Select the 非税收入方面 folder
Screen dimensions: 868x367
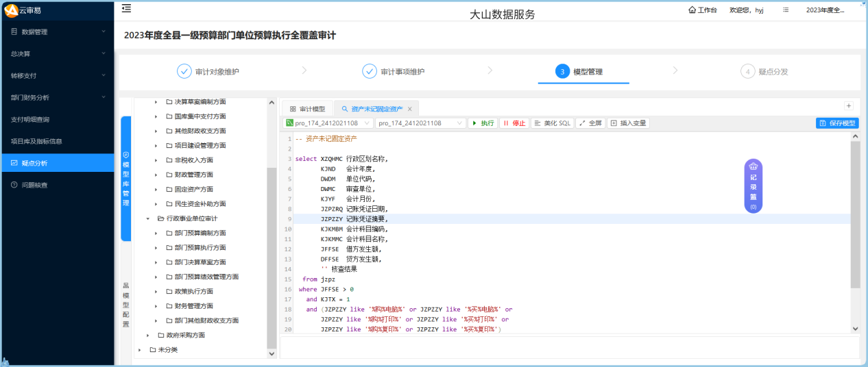[189, 160]
